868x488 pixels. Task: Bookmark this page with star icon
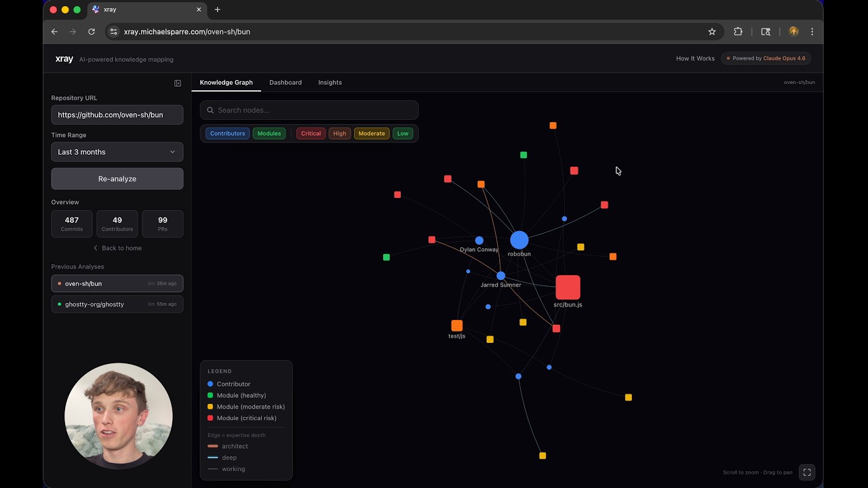[x=712, y=31]
